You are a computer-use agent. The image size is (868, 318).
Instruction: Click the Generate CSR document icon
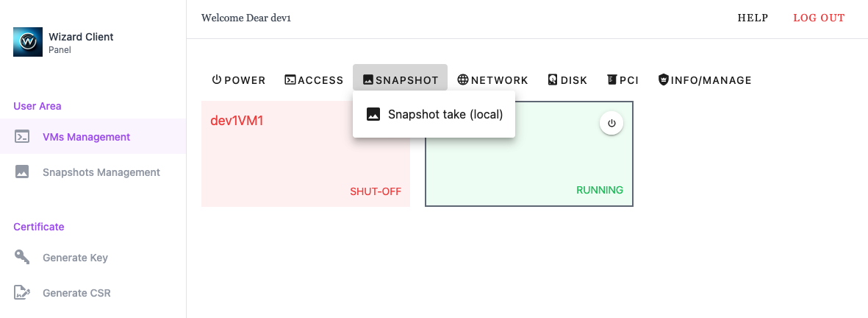click(22, 293)
